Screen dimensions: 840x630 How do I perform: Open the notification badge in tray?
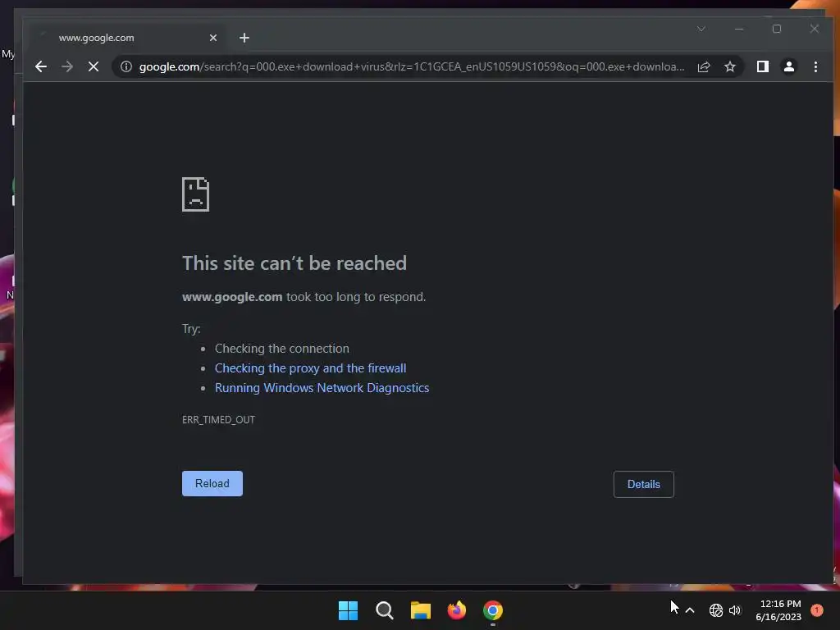[816, 610]
